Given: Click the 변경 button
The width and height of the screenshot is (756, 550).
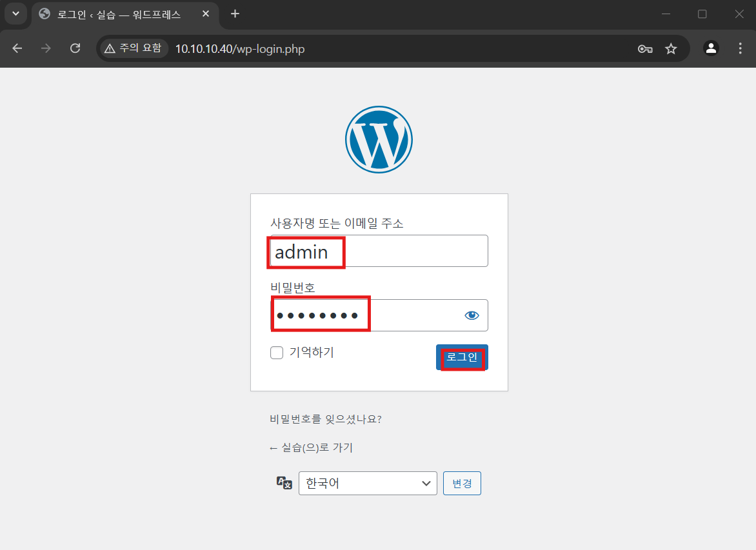Looking at the screenshot, I should click(x=462, y=484).
